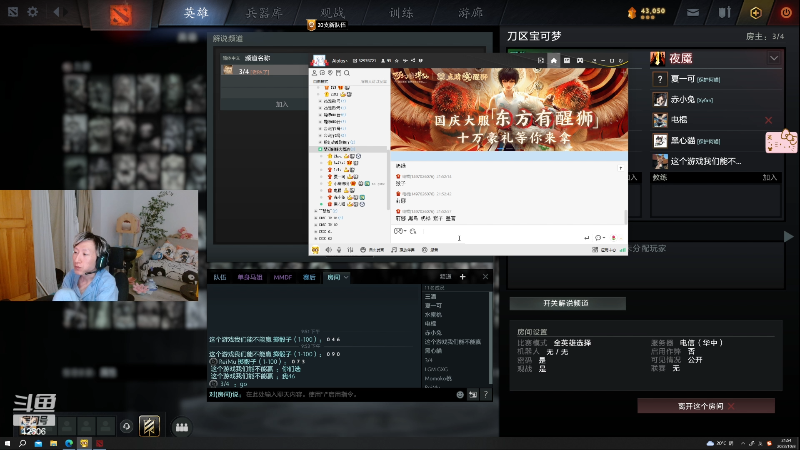Screen dimensions: 800x450
Task: Click YY icon left of home button
Action: click(541, 60)
